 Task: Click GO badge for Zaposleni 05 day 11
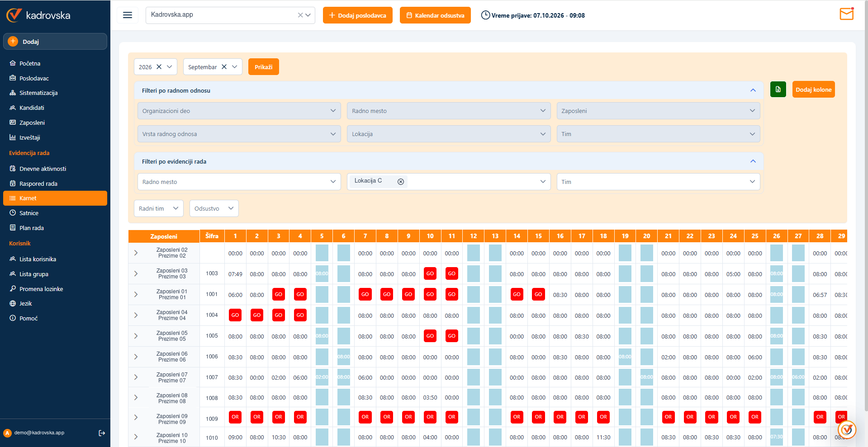tap(452, 336)
